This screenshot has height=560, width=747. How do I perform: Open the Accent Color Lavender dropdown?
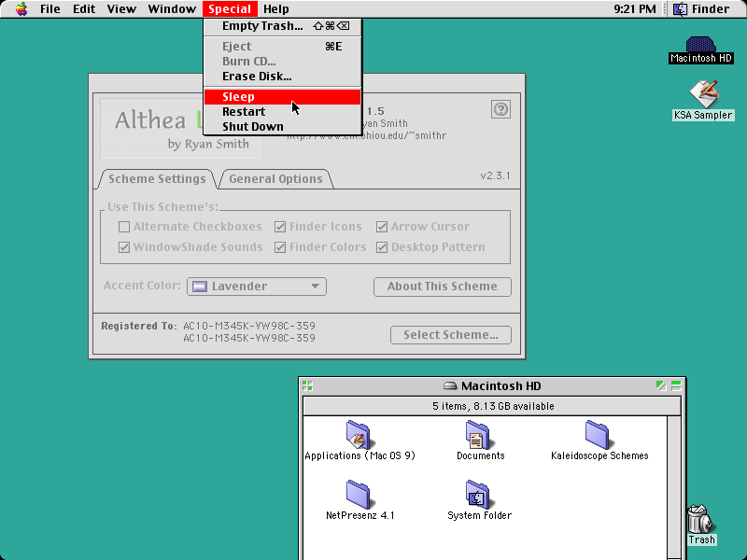click(257, 287)
